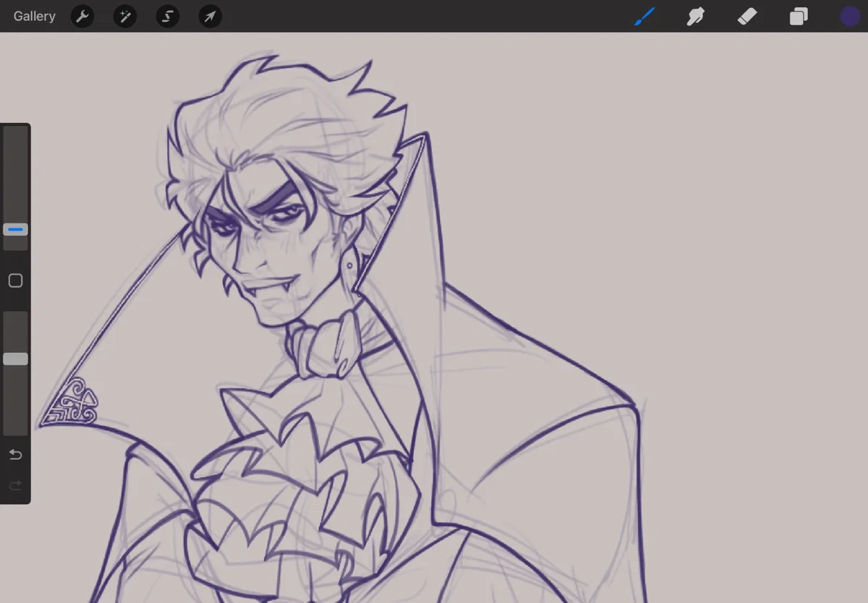Activate the Selection tool

pos(168,16)
